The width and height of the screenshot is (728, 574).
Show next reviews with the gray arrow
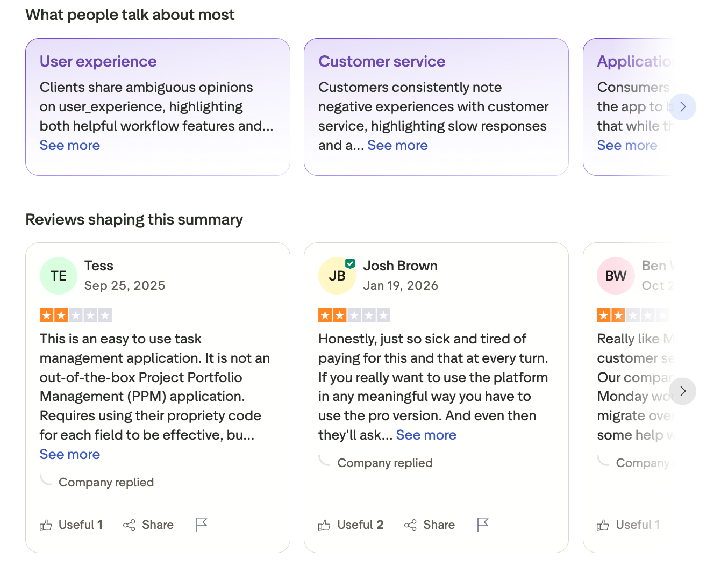coord(683,391)
